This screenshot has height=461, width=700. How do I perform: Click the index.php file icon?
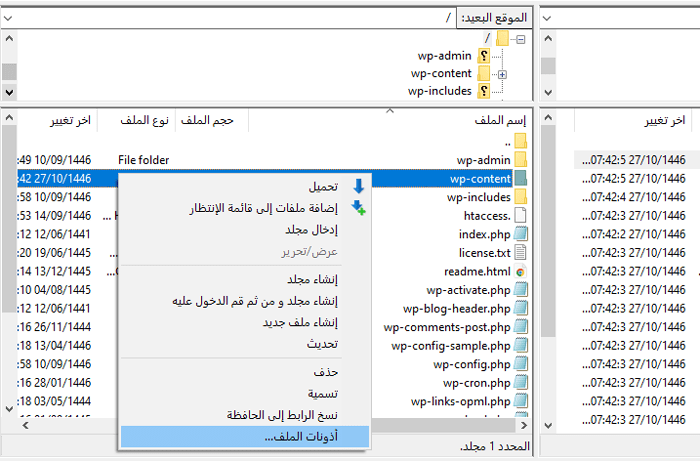(521, 234)
